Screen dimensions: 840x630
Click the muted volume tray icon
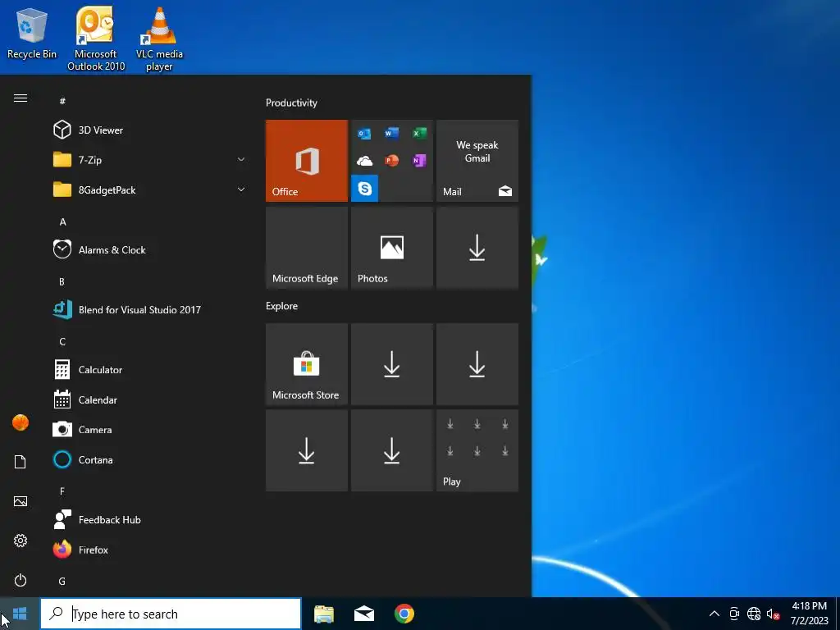pyautogui.click(x=773, y=614)
